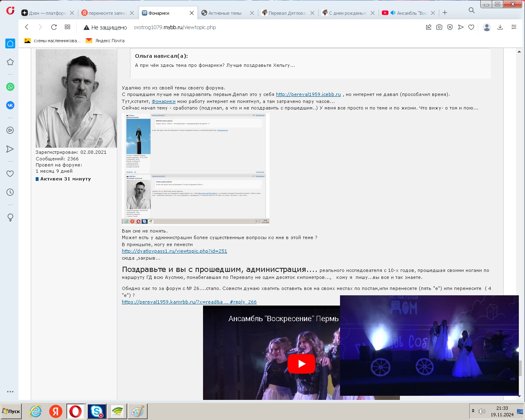This screenshot has width=525, height=420.
Task: Reload the current page
Action: (54, 27)
